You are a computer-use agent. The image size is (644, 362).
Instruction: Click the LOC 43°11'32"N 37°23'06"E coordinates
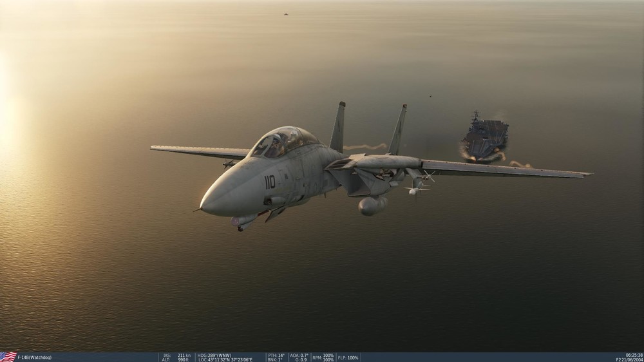(x=225, y=360)
